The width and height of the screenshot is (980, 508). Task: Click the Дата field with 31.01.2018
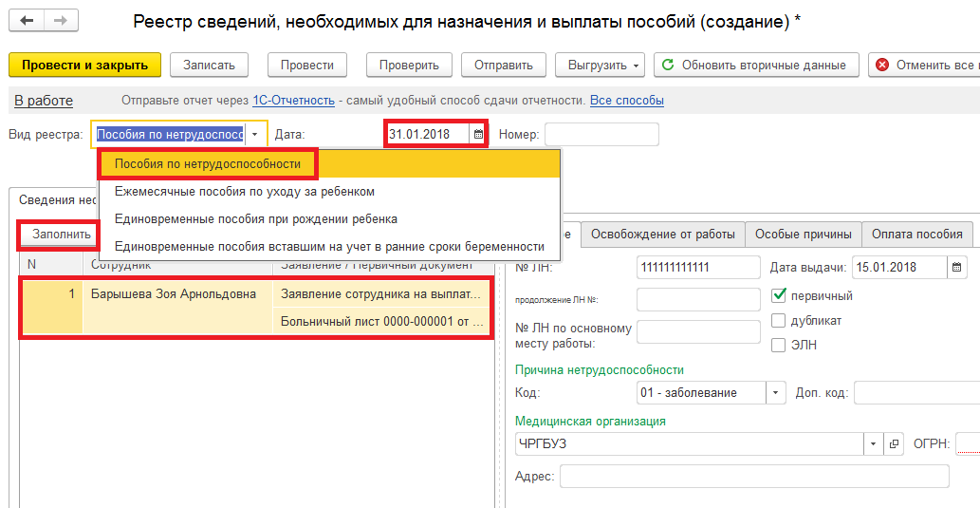[x=427, y=134]
